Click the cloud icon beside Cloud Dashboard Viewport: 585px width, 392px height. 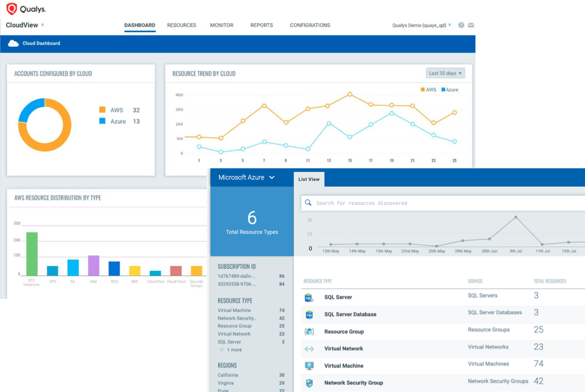(14, 43)
